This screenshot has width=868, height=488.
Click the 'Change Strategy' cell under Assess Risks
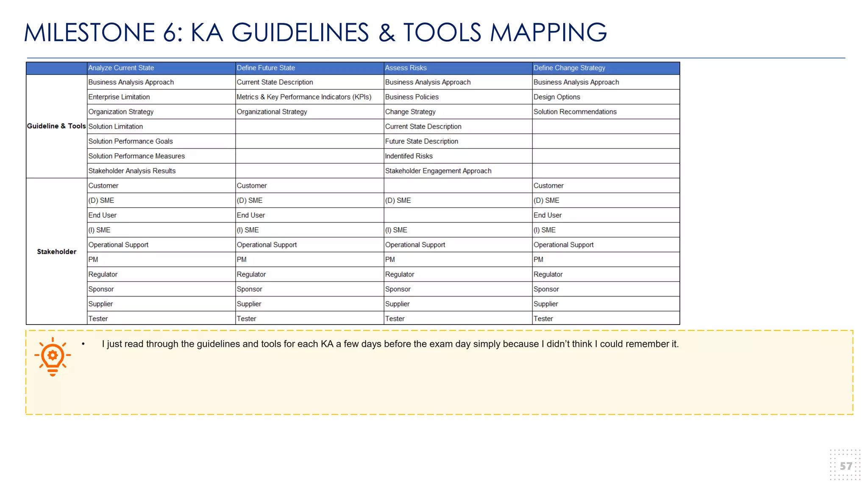pos(458,112)
